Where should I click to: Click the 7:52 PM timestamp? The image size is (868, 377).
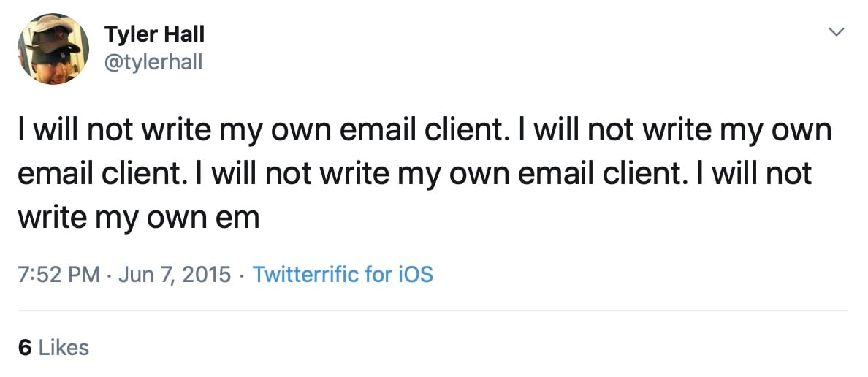[58, 275]
